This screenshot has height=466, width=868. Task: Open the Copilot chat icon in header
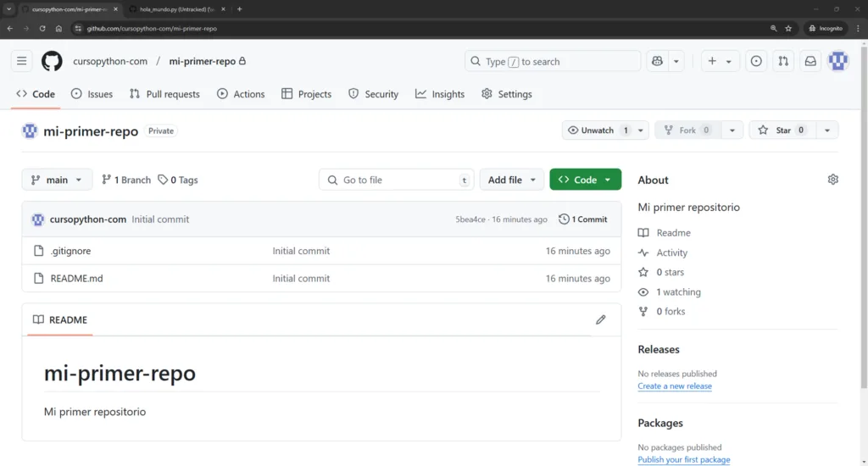[x=657, y=61]
